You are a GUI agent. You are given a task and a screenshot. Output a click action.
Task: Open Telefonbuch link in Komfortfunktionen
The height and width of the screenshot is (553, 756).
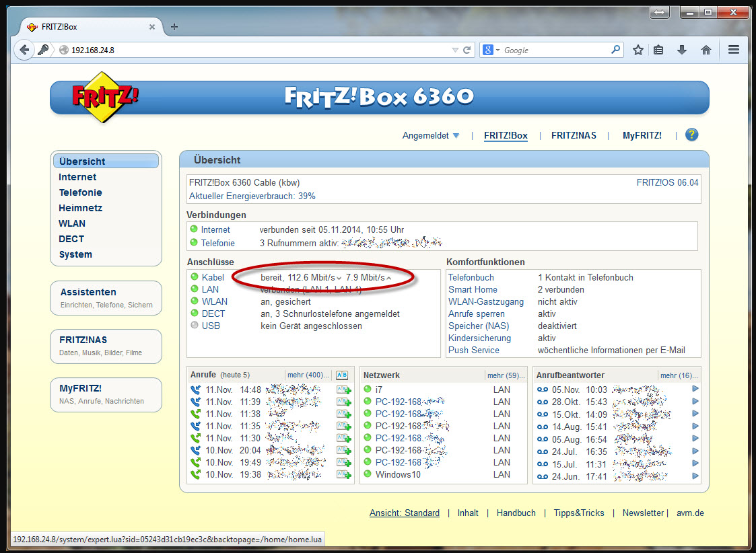pos(471,277)
